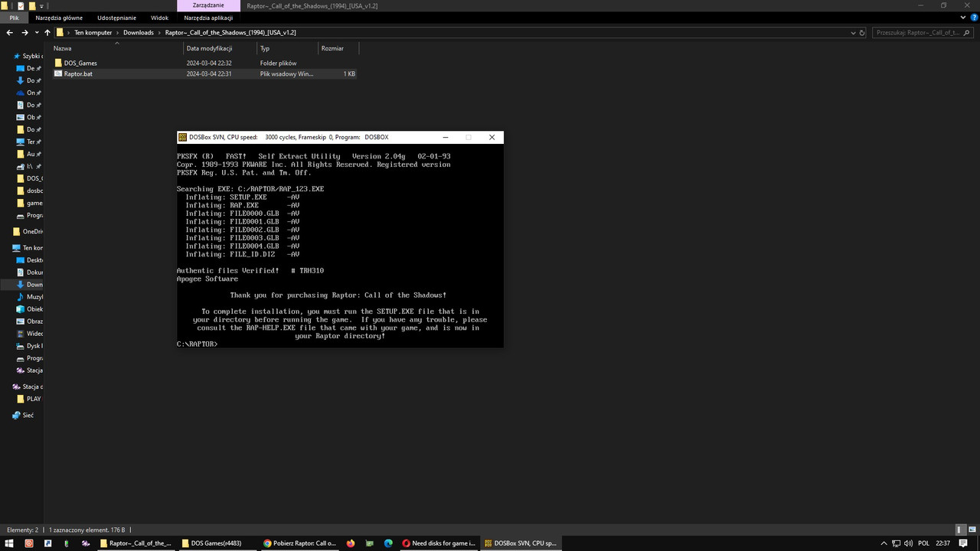
Task: Open the Udostępnianie ribbon tab
Action: (x=117, y=18)
